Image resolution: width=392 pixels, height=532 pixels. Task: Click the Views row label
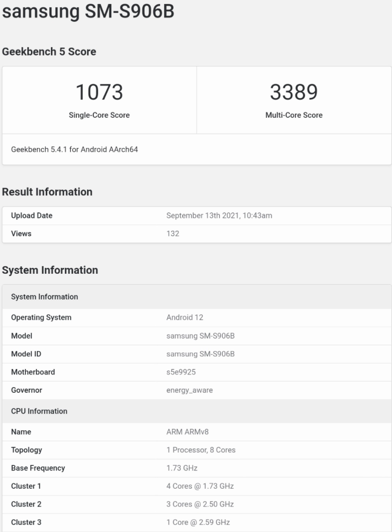point(21,233)
